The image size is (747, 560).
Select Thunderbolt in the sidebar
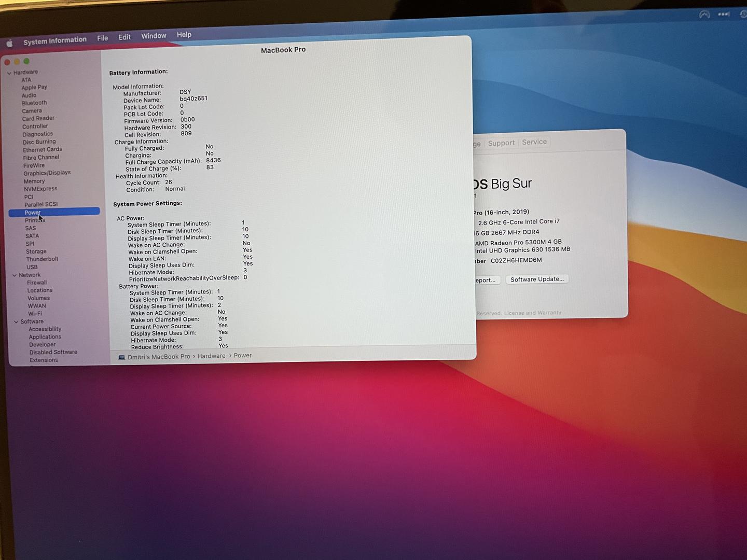click(42, 259)
